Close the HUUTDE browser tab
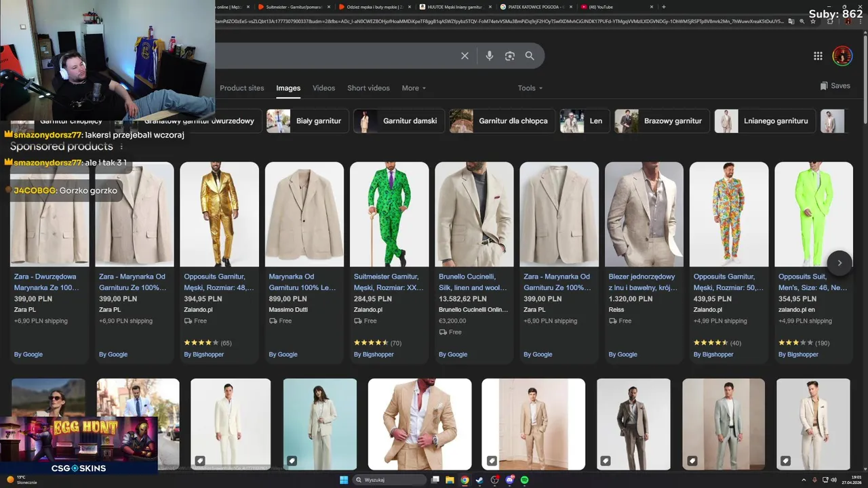Viewport: 868px width, 488px height. [490, 7]
